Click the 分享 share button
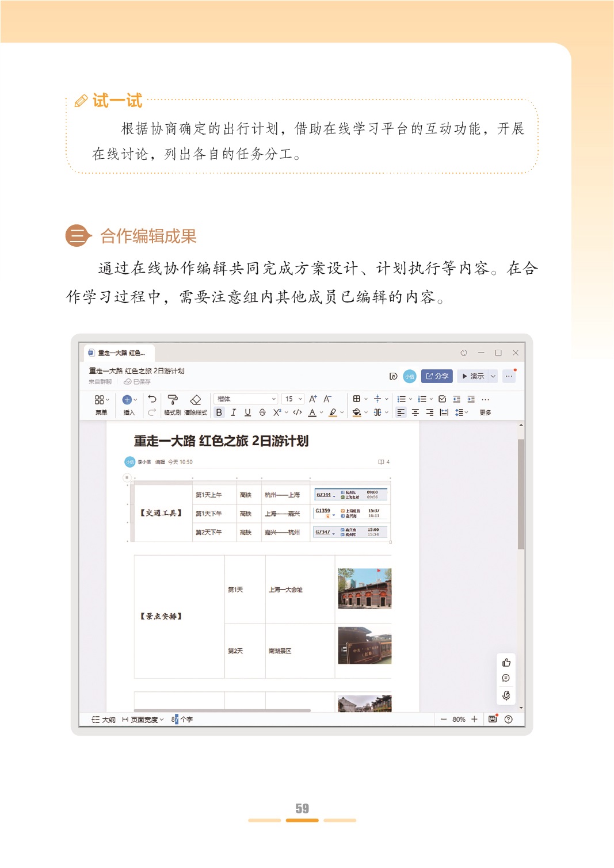This screenshot has width=614, height=868. pos(437,376)
